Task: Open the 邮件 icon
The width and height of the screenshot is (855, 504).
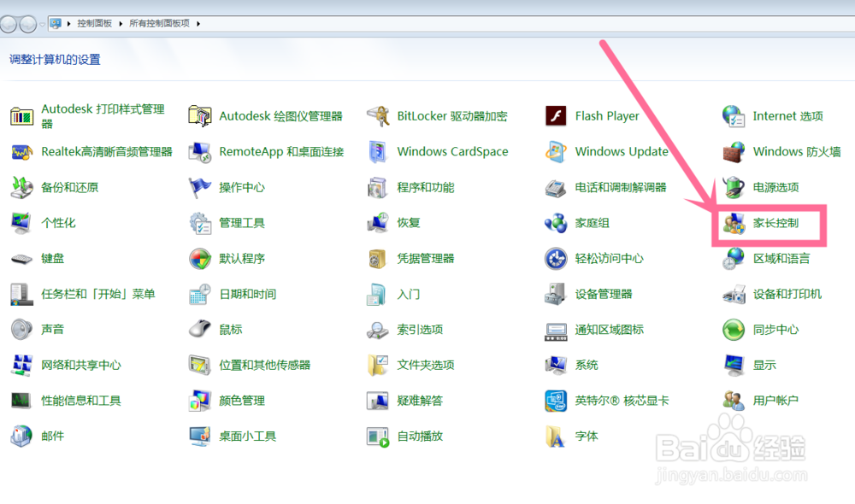Action: [22, 437]
